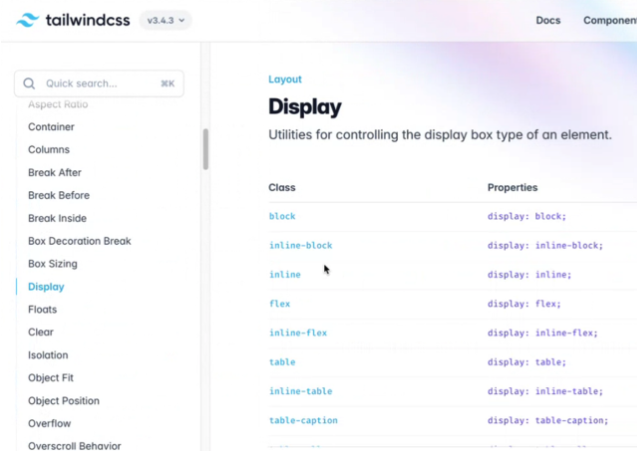Focus the Quick search input field
The image size is (637, 451).
point(99,84)
